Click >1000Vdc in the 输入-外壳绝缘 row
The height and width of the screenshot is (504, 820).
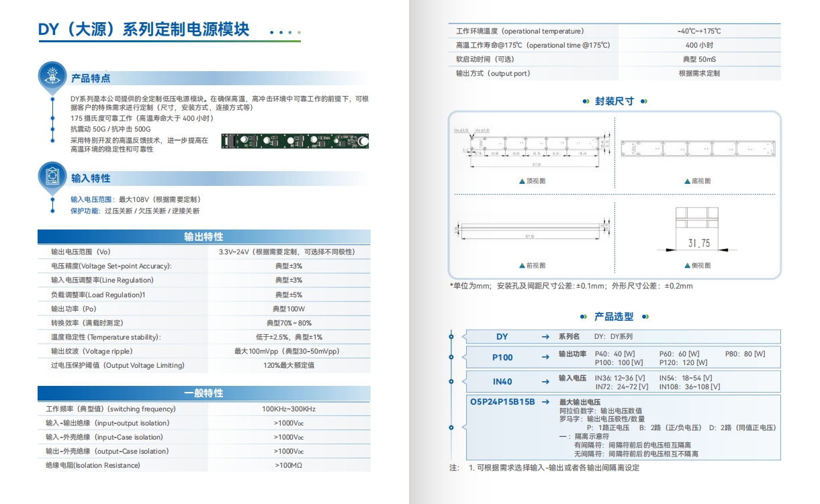point(289,437)
